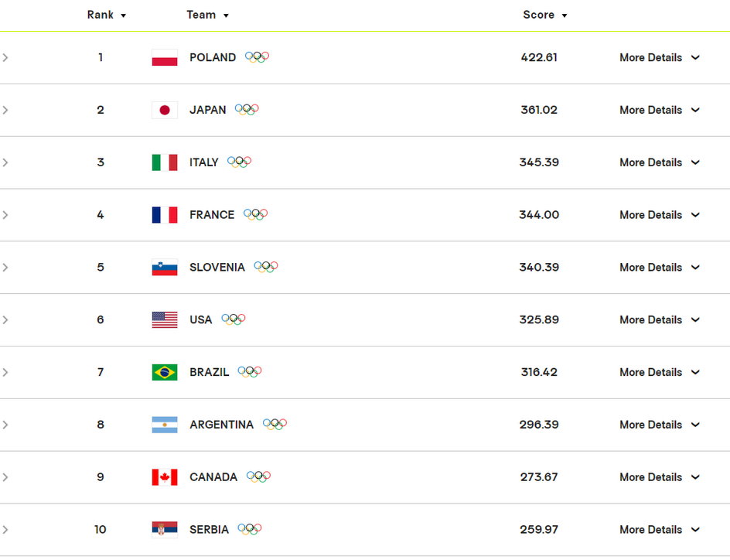
Task: Expand More Details for France
Action: pyautogui.click(x=659, y=215)
